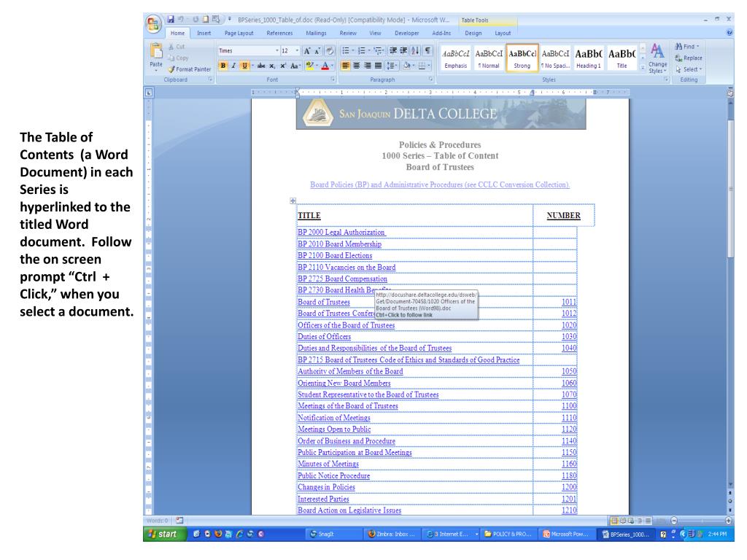
Task: Toggle Show/Hide paragraph marks
Action: [x=427, y=50]
